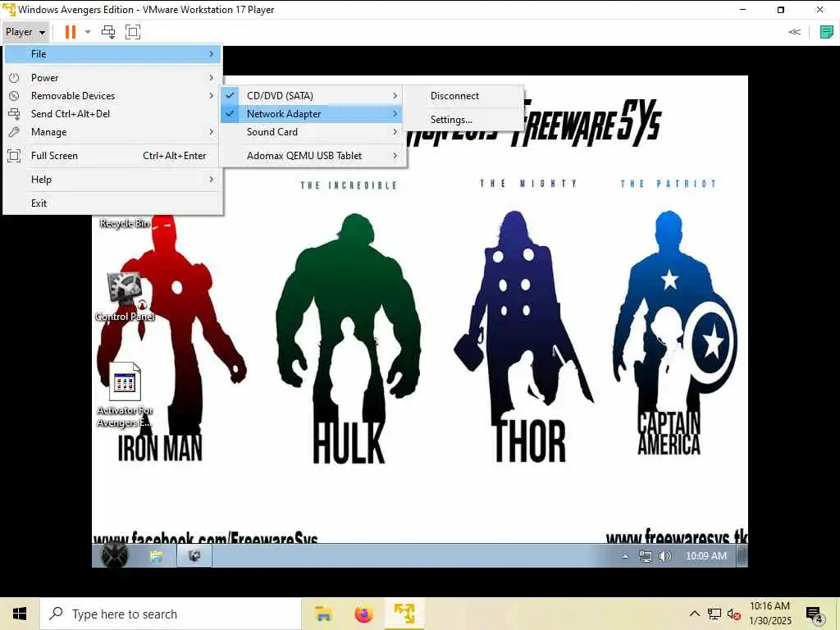Click the Removable Devices disc icon
Viewport: 840px width, 630px height.
[x=14, y=96]
